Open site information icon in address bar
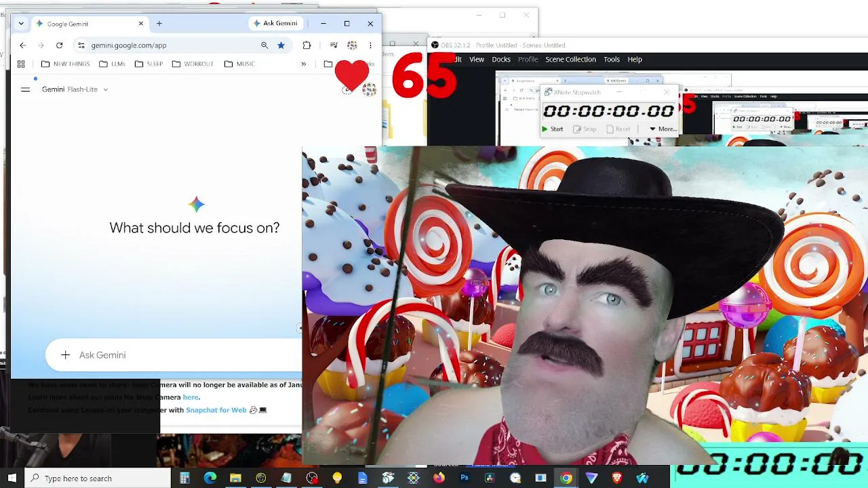Screen dimensions: 868x488 (x=81, y=45)
